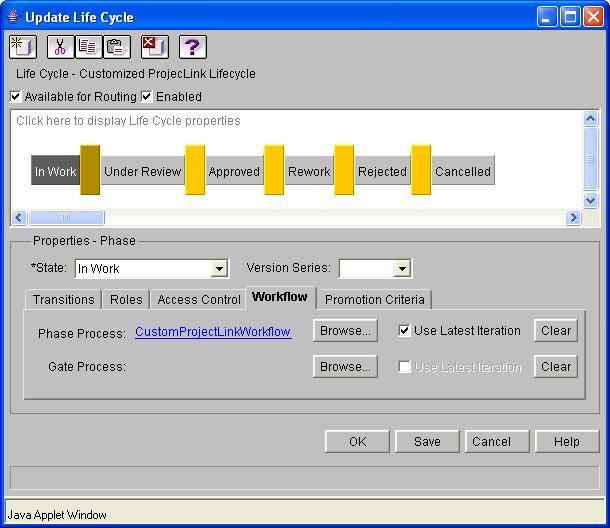Expand the Version Series dropdown
This screenshot has width=610, height=528.
pyautogui.click(x=402, y=269)
